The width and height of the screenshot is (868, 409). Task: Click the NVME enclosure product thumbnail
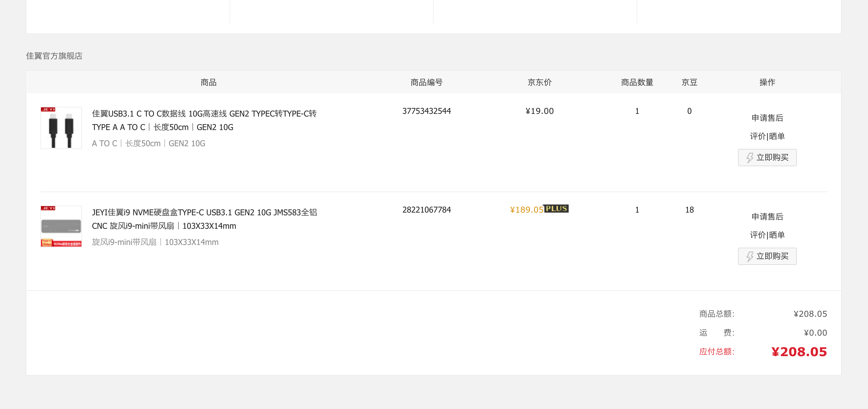click(x=61, y=226)
